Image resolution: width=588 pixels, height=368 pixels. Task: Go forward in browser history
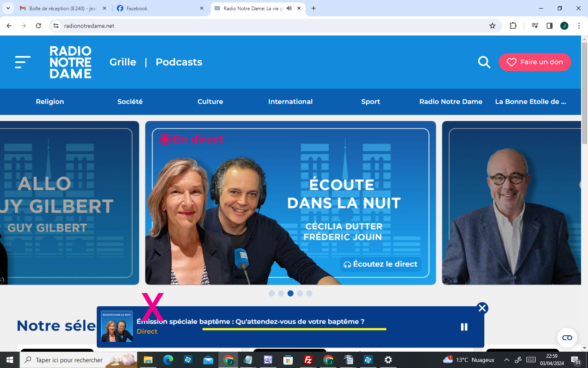pyautogui.click(x=24, y=26)
